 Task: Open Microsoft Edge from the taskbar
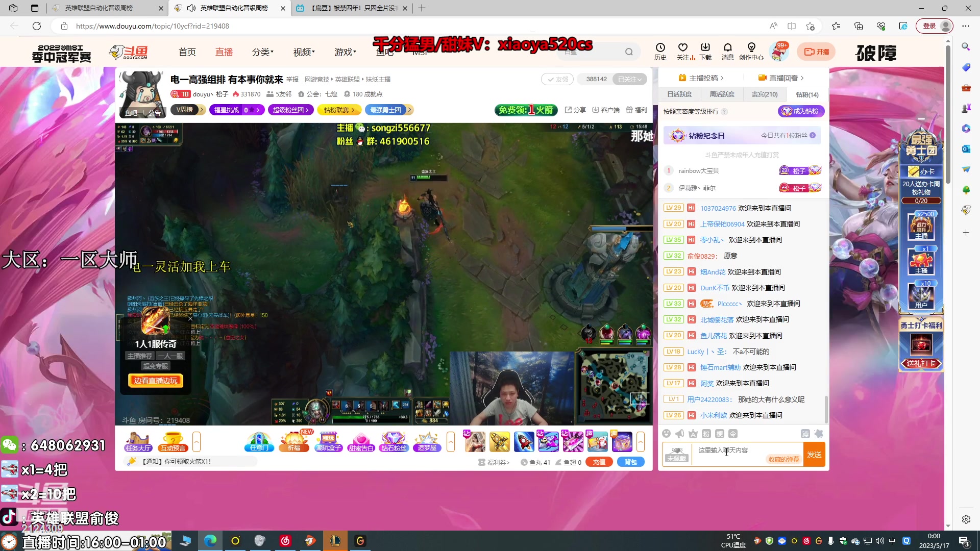210,541
